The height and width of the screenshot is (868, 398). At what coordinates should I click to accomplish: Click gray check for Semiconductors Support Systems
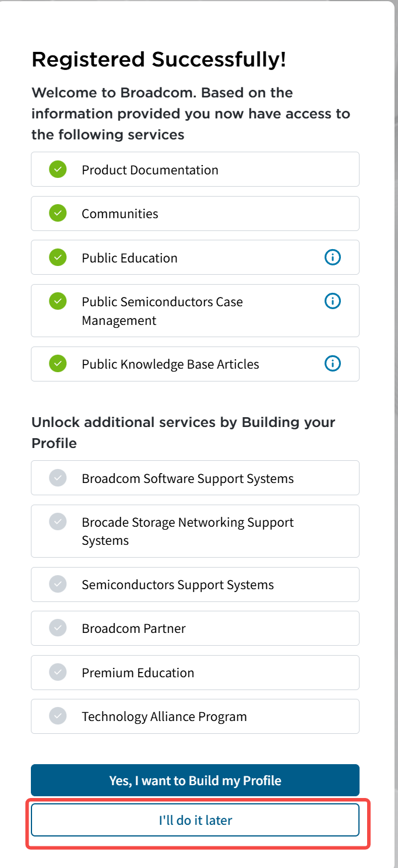[58, 584]
